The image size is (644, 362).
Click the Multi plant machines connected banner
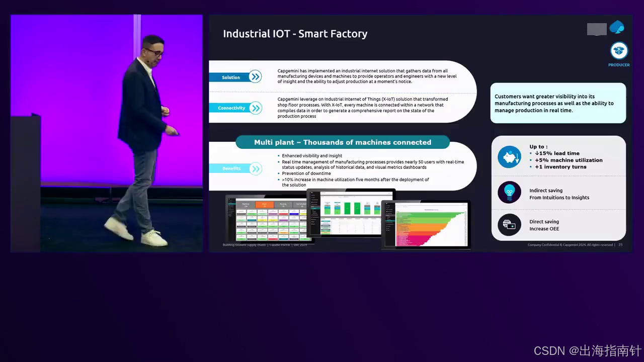coord(343,142)
